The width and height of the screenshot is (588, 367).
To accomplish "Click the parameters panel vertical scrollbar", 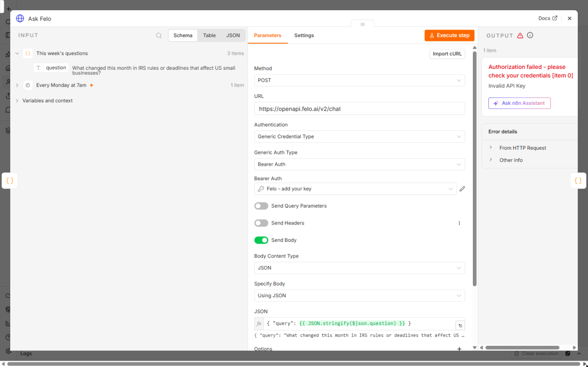I will [x=475, y=168].
